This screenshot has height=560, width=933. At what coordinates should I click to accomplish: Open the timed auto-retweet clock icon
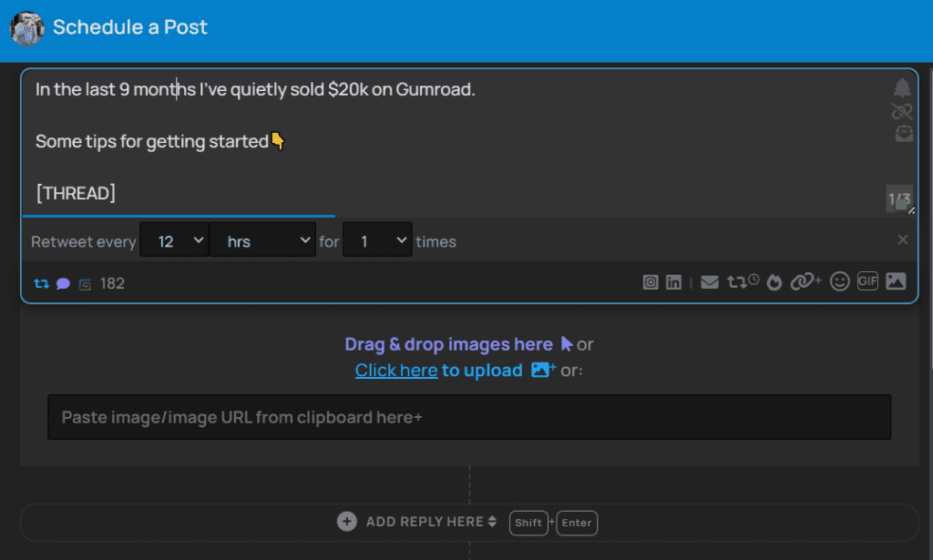point(743,282)
